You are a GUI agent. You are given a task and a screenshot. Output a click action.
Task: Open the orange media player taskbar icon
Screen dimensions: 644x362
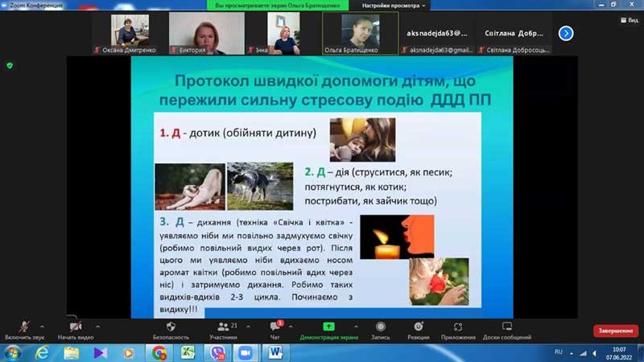pyautogui.click(x=129, y=353)
